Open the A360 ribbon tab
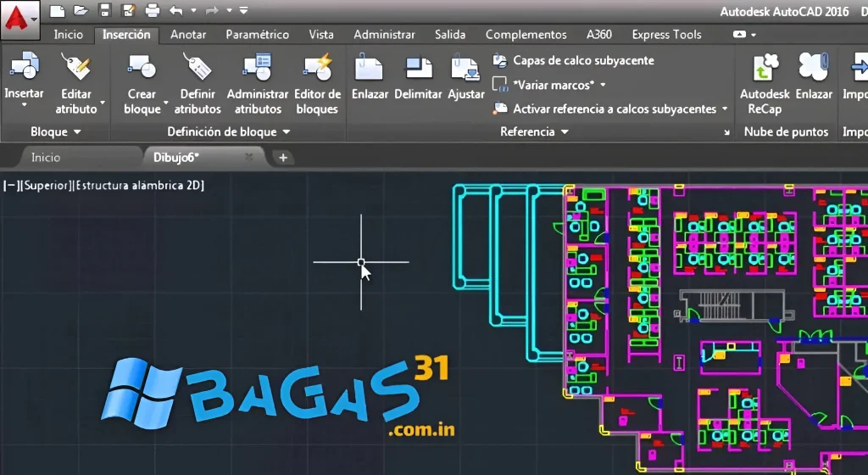868x475 pixels. 599,34
